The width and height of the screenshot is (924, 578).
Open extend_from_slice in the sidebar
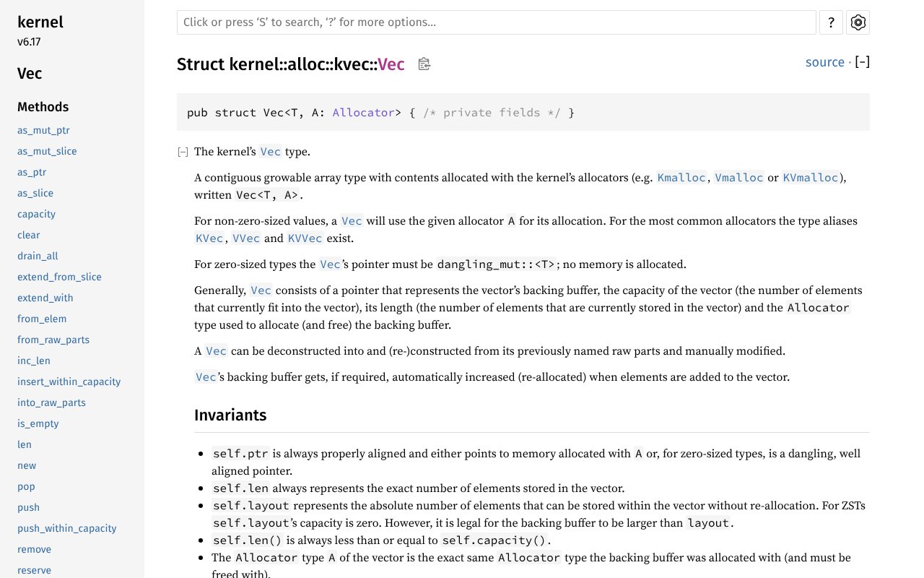coord(59,277)
